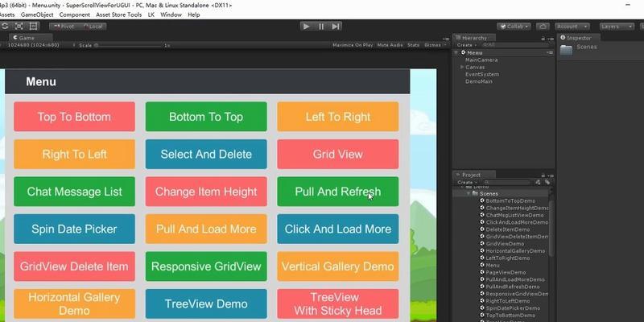
Task: Select the Rotate tool in toolbar
Action: (5, 27)
